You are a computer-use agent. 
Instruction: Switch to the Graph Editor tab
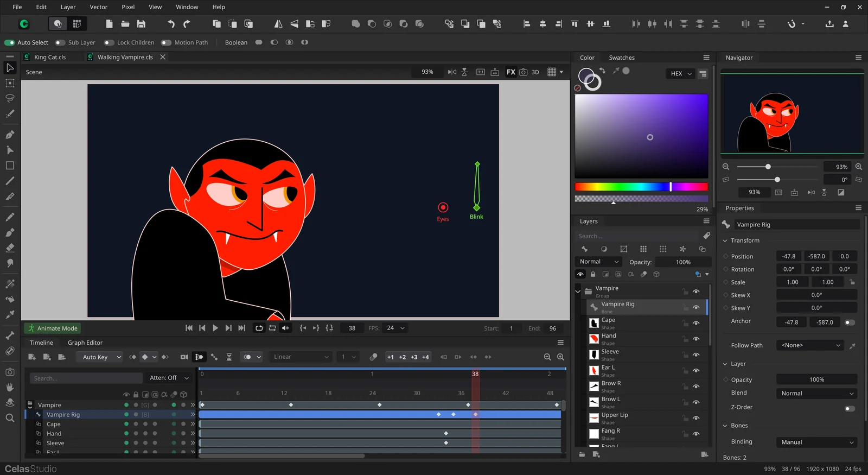pos(85,343)
